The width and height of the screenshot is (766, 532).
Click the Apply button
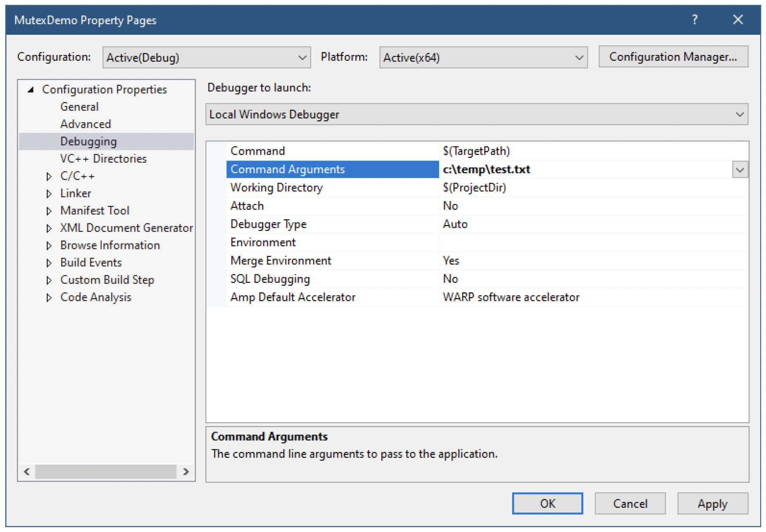coord(712,503)
